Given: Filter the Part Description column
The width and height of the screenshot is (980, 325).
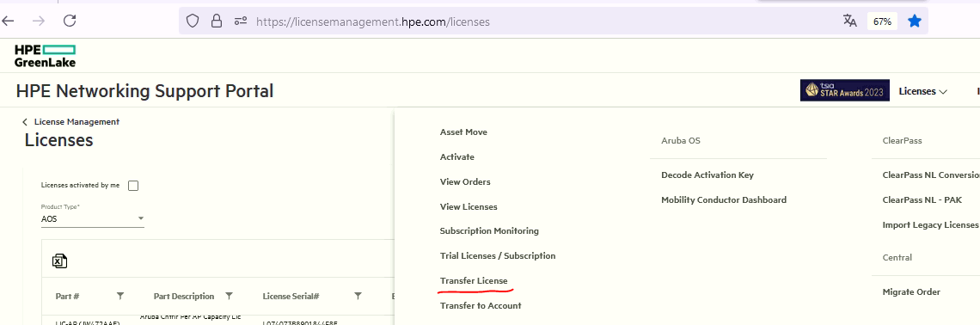Looking at the screenshot, I should coord(229,296).
